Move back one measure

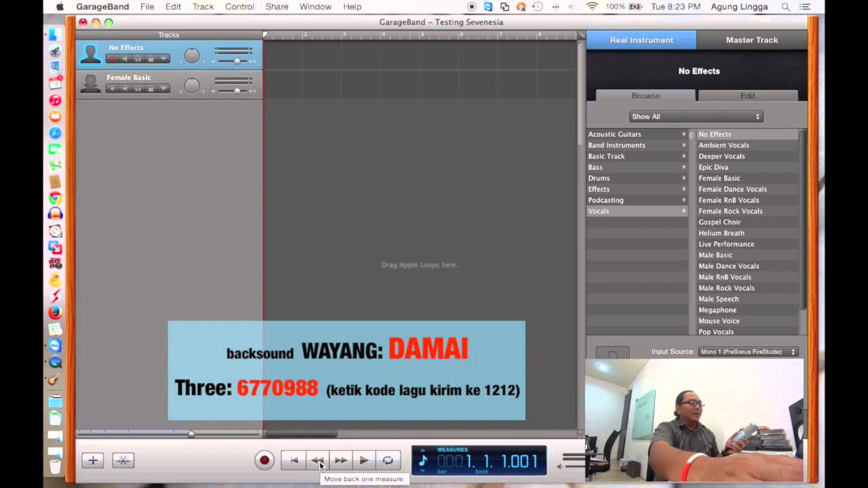click(317, 460)
